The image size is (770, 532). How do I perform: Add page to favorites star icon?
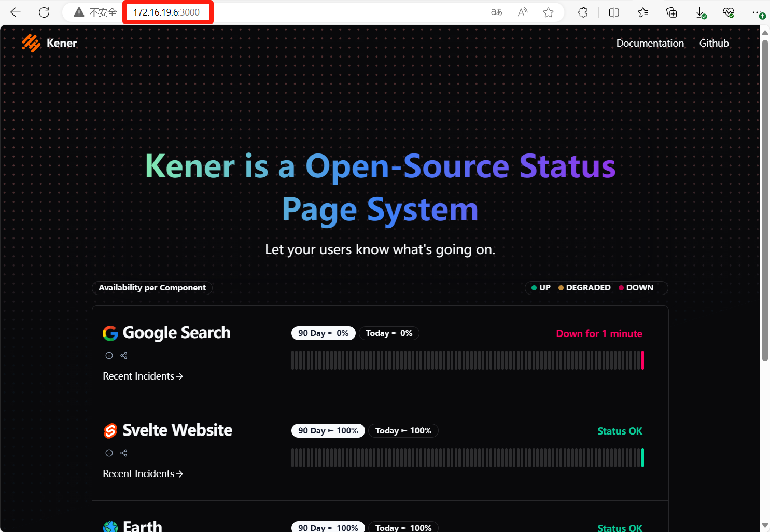548,12
